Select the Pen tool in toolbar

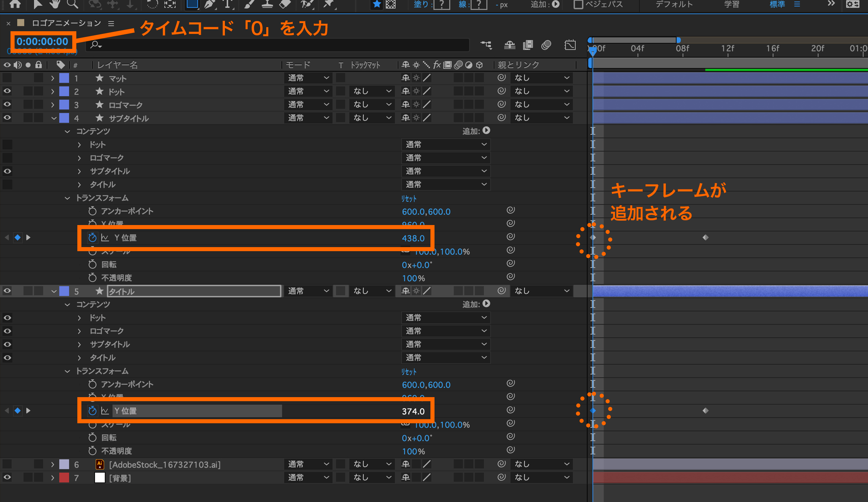[209, 4]
